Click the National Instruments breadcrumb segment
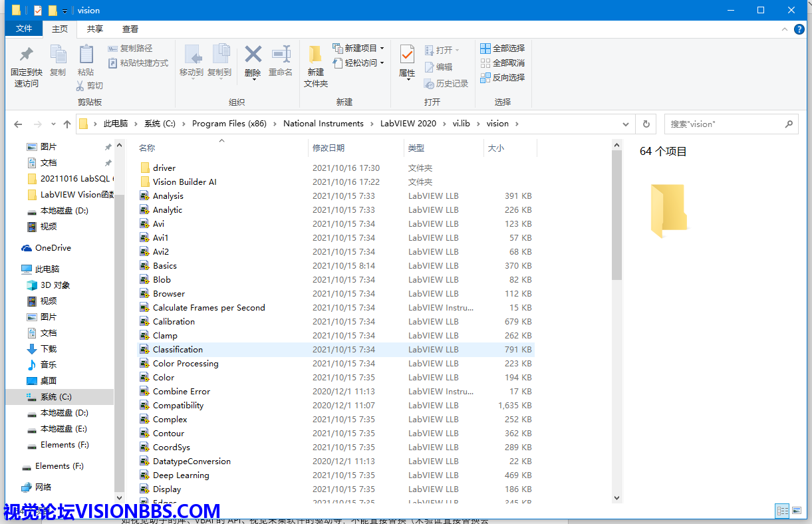Screen dimensions: 812x524 coord(323,124)
